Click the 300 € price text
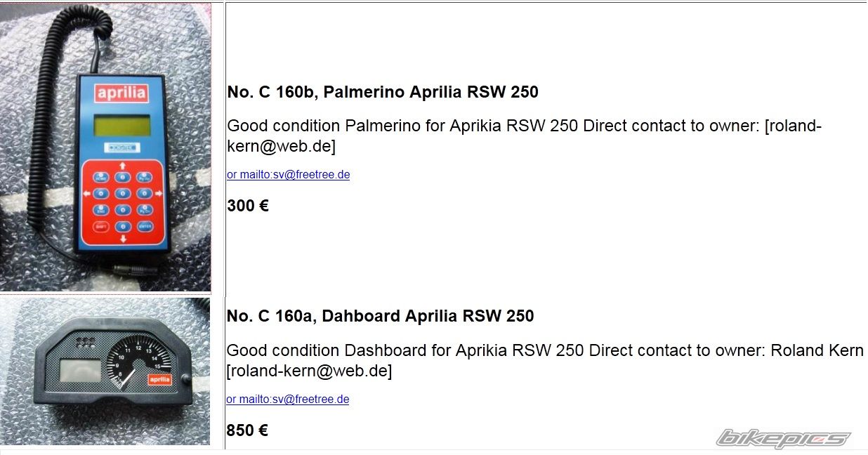The height and width of the screenshot is (455, 868). (x=248, y=206)
